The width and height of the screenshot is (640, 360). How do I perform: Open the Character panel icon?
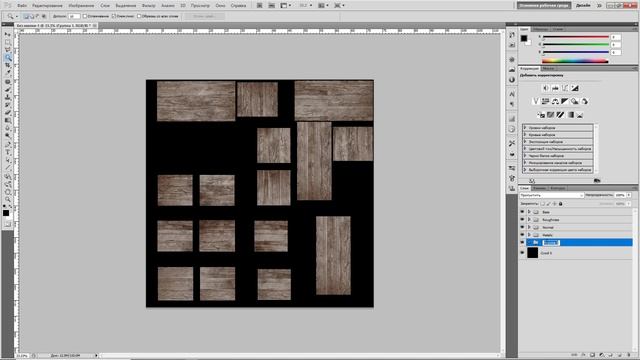point(512,94)
